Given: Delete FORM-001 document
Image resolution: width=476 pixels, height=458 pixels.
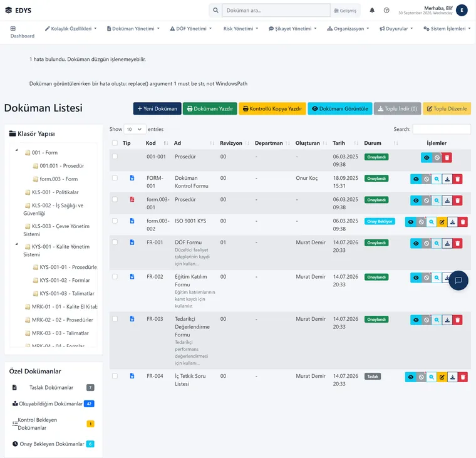Looking at the screenshot, I should [x=457, y=179].
